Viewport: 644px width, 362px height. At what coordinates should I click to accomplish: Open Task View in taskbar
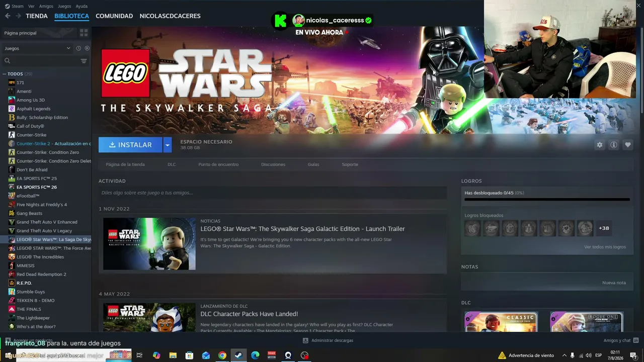[x=139, y=355]
